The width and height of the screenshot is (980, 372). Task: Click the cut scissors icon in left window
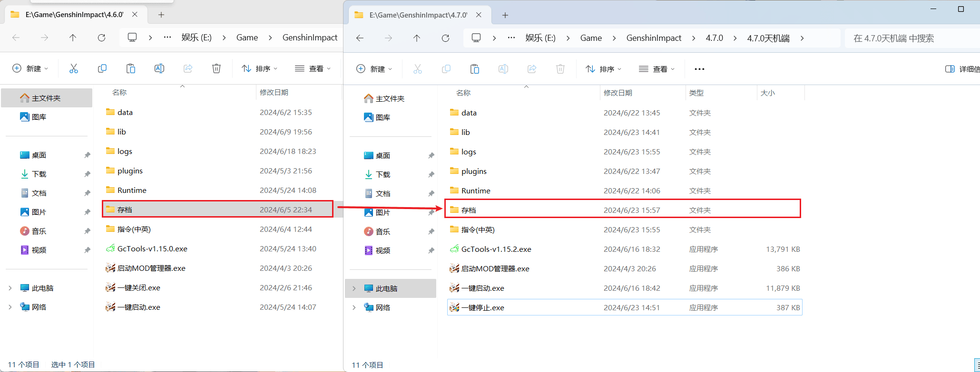[x=74, y=68]
